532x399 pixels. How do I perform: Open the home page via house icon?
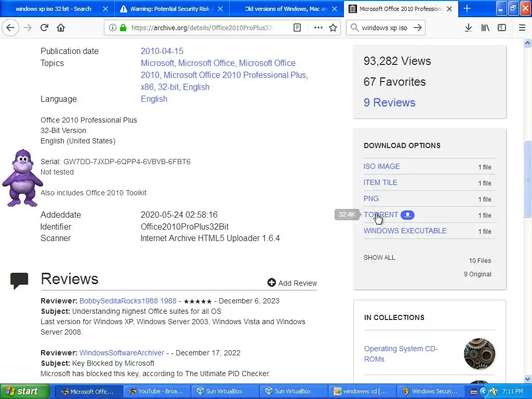point(61,28)
